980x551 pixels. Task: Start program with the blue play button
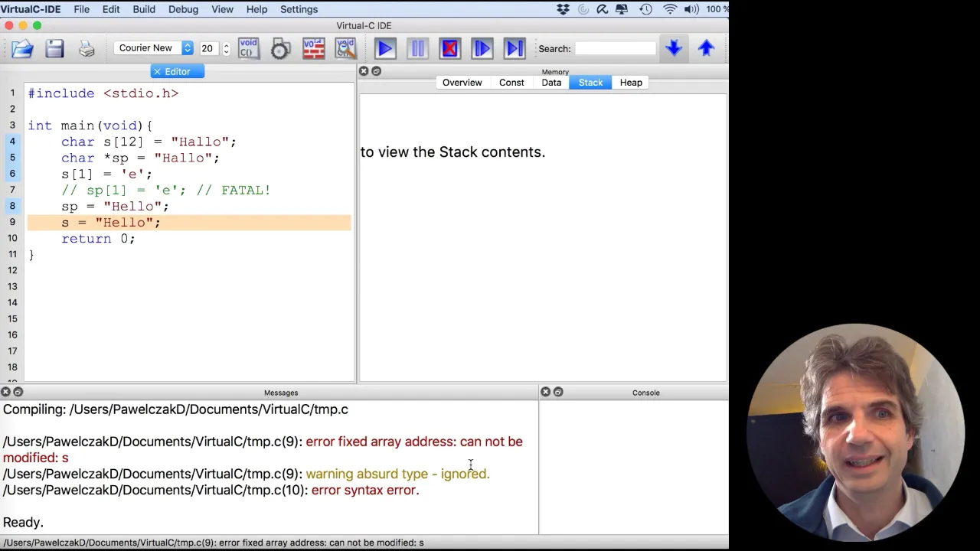[x=385, y=48]
